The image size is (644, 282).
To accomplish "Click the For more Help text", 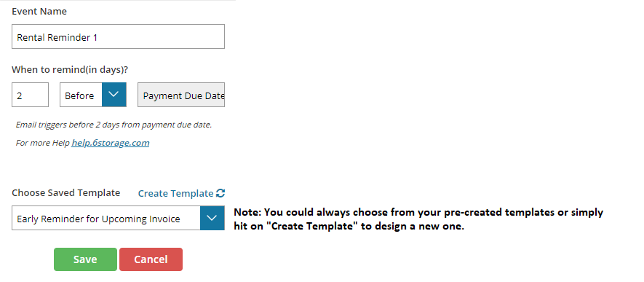I will click(x=43, y=143).
